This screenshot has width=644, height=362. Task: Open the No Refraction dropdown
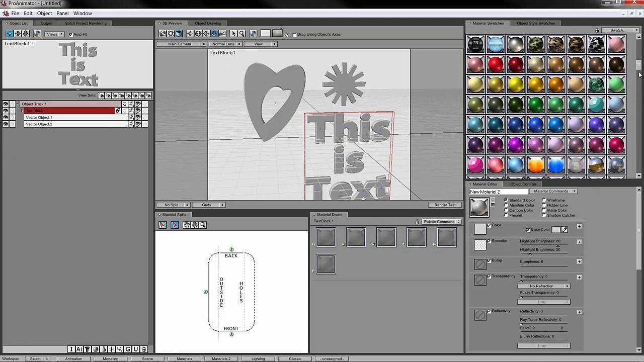(x=544, y=286)
